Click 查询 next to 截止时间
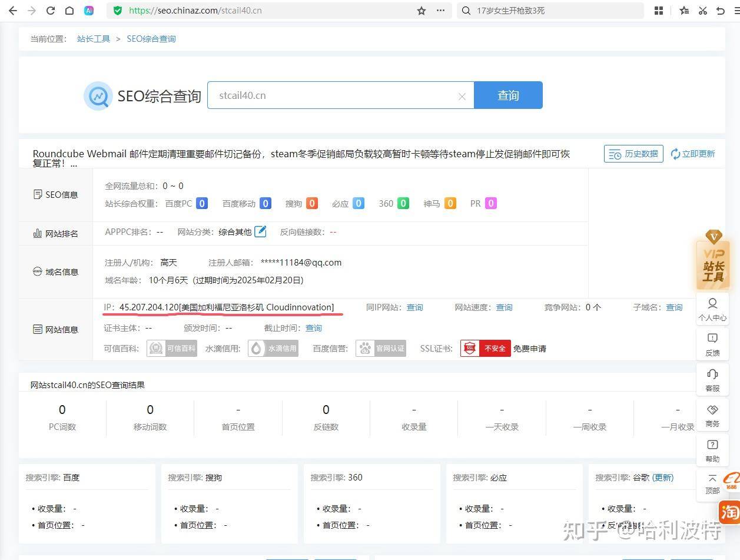Image resolution: width=740 pixels, height=560 pixels. coord(314,328)
